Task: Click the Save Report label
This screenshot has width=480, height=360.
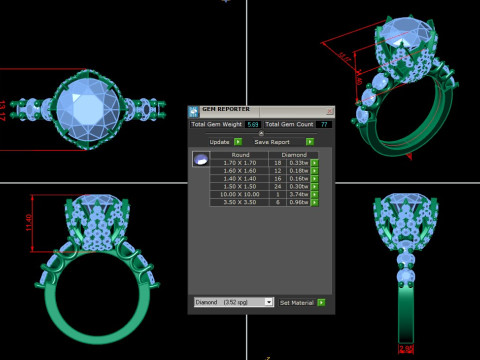Action: pyautogui.click(x=272, y=142)
